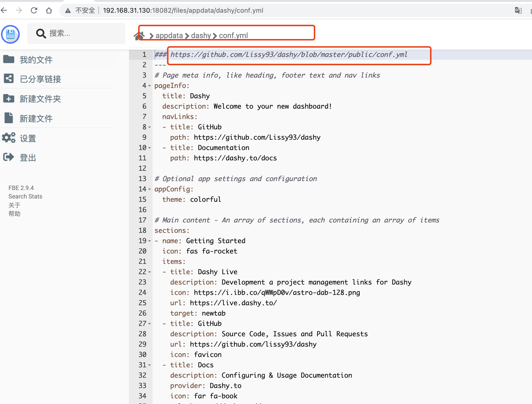Go back with browser back arrow

pyautogui.click(x=4, y=10)
